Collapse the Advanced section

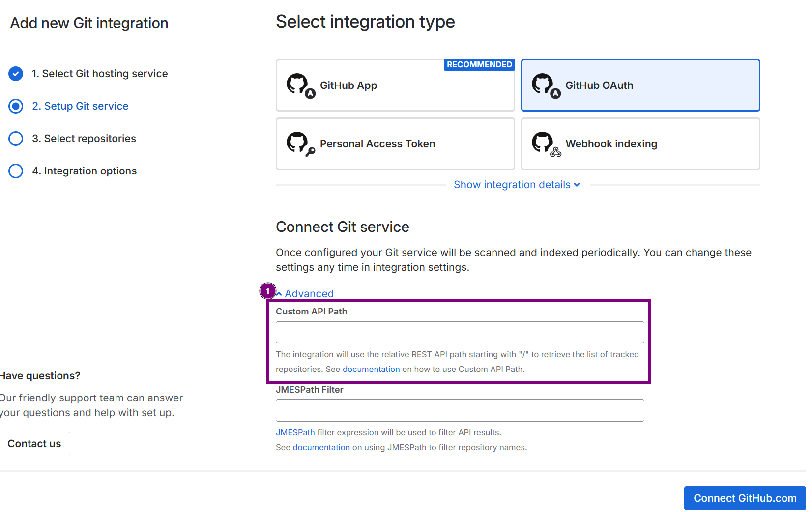(x=309, y=294)
